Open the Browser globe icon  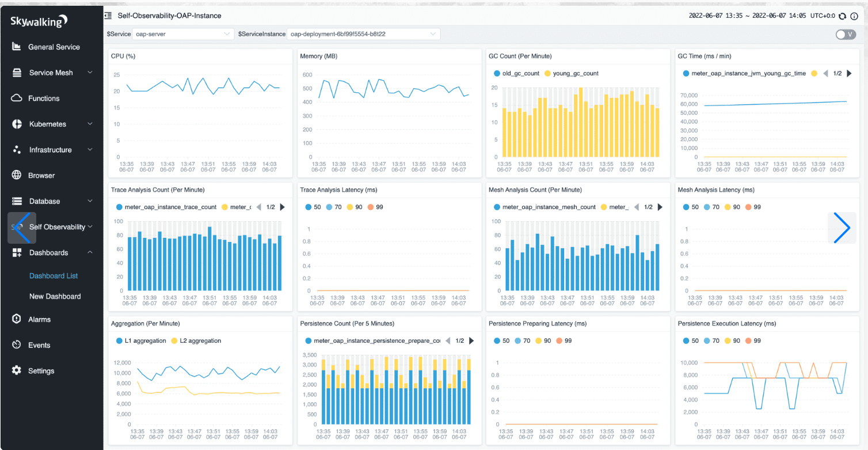tap(17, 175)
